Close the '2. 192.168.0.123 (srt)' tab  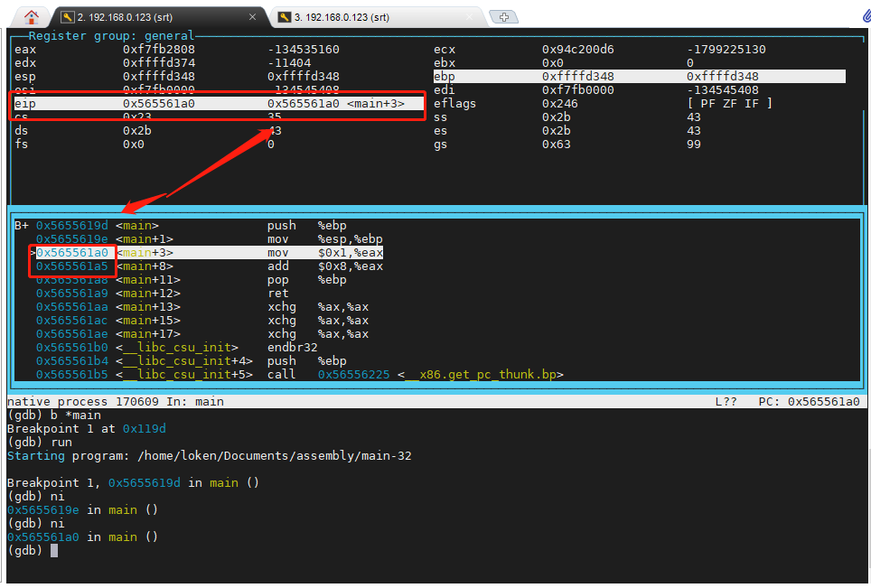[x=252, y=17]
